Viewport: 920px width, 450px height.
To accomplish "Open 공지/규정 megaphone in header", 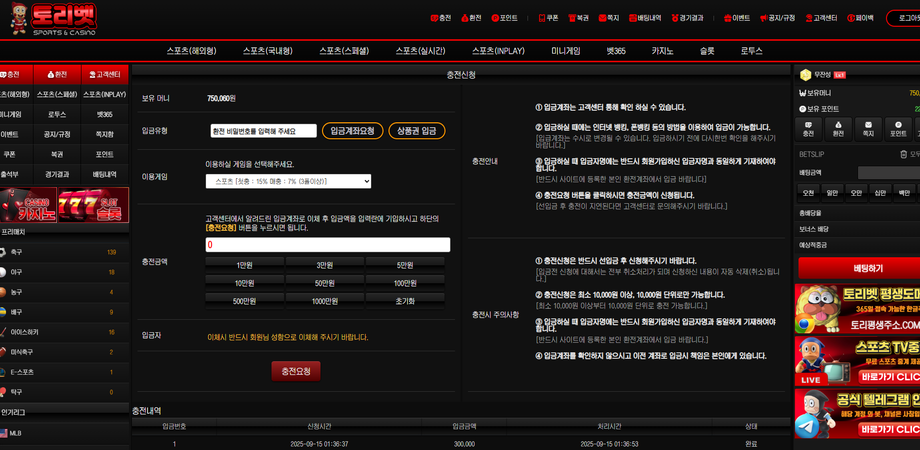I will click(777, 18).
